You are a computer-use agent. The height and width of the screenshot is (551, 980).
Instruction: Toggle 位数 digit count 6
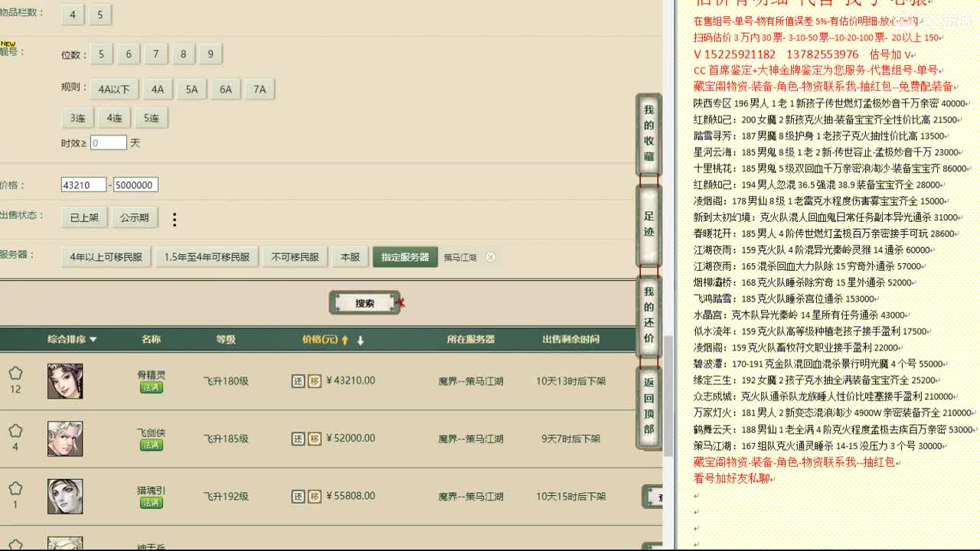click(x=129, y=54)
